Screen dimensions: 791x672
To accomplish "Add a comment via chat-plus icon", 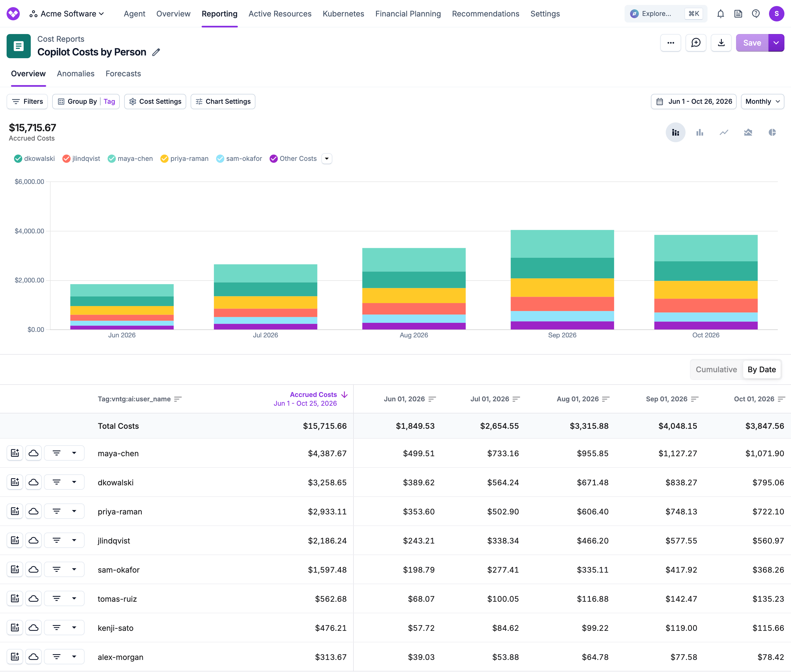I will [x=696, y=43].
